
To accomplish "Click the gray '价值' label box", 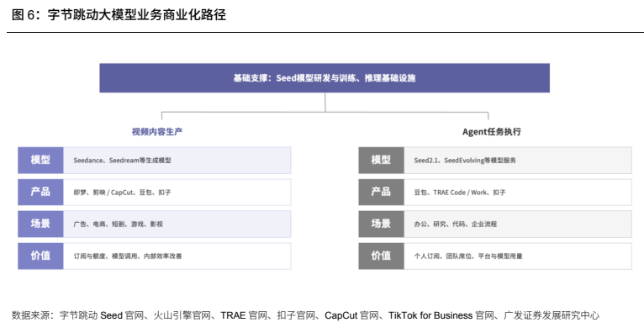I will tap(381, 256).
